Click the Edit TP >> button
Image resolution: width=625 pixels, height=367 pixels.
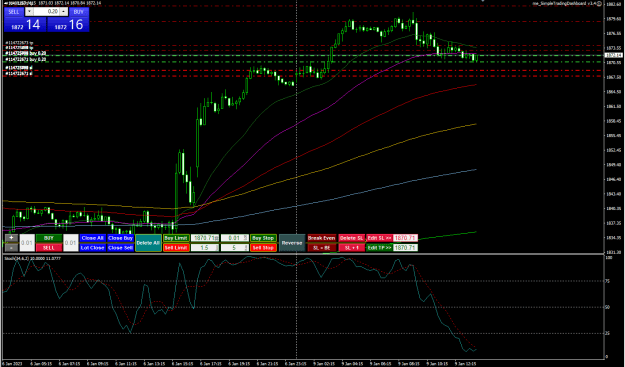point(379,247)
